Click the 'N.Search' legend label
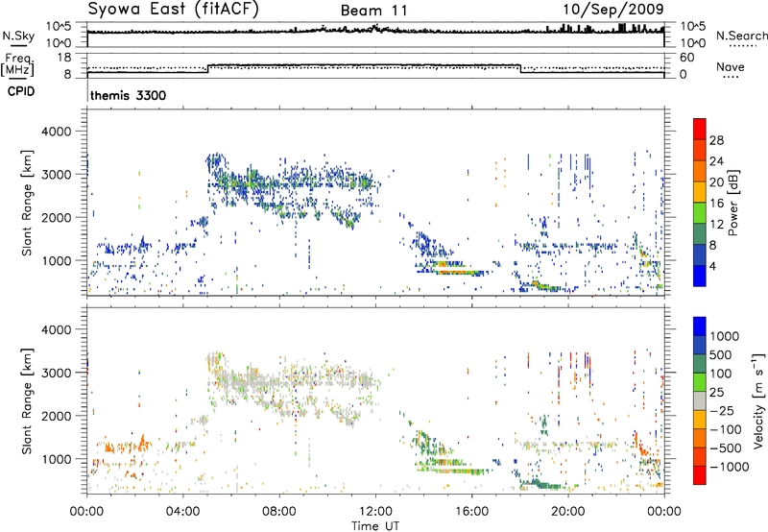The height and width of the screenshot is (532, 768). click(742, 36)
